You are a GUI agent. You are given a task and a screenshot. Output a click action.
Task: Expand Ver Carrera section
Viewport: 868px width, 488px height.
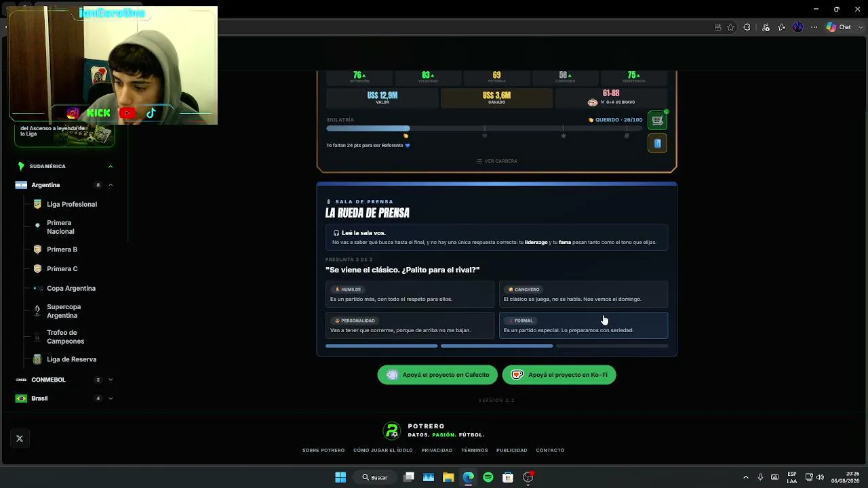click(496, 161)
